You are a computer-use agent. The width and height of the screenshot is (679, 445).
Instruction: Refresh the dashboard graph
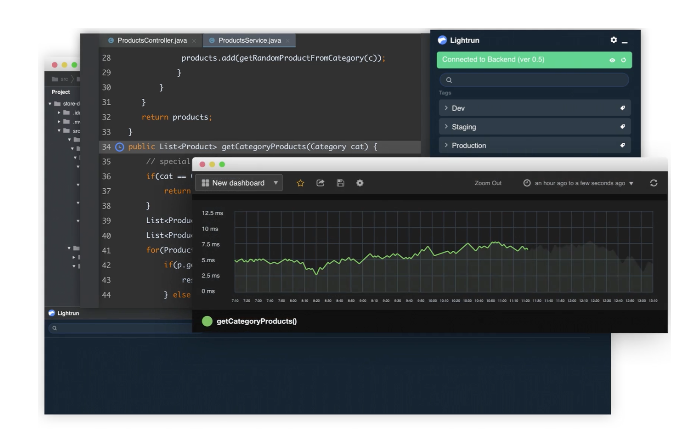click(654, 183)
